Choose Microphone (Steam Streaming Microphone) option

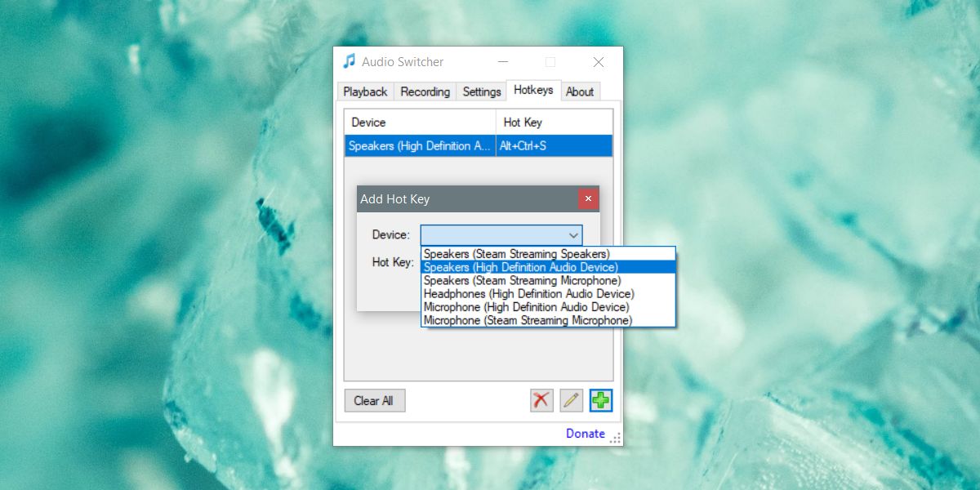point(548,320)
